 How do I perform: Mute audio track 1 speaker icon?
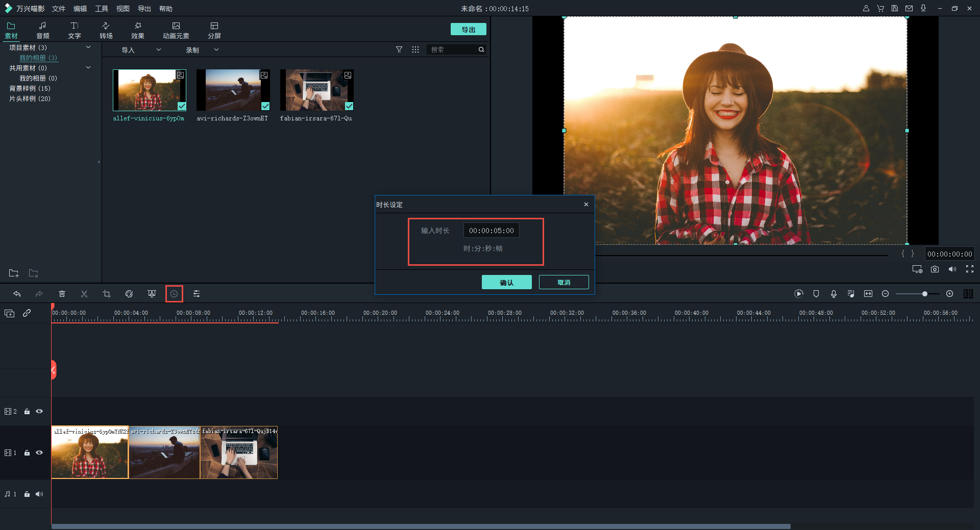[x=39, y=494]
